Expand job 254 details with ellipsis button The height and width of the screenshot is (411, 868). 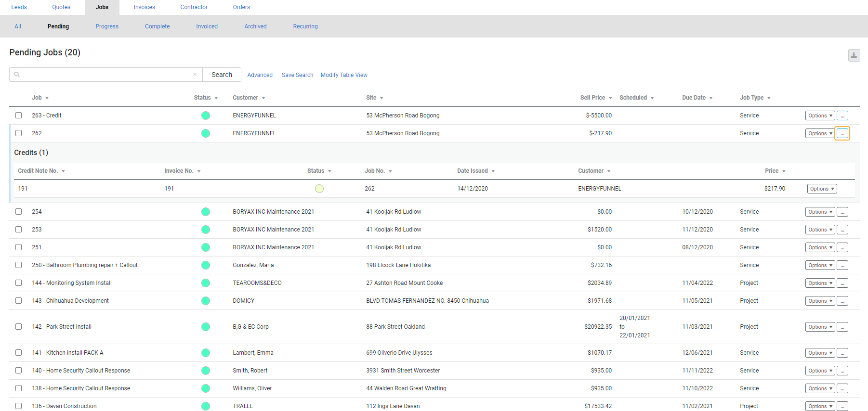[842, 212]
